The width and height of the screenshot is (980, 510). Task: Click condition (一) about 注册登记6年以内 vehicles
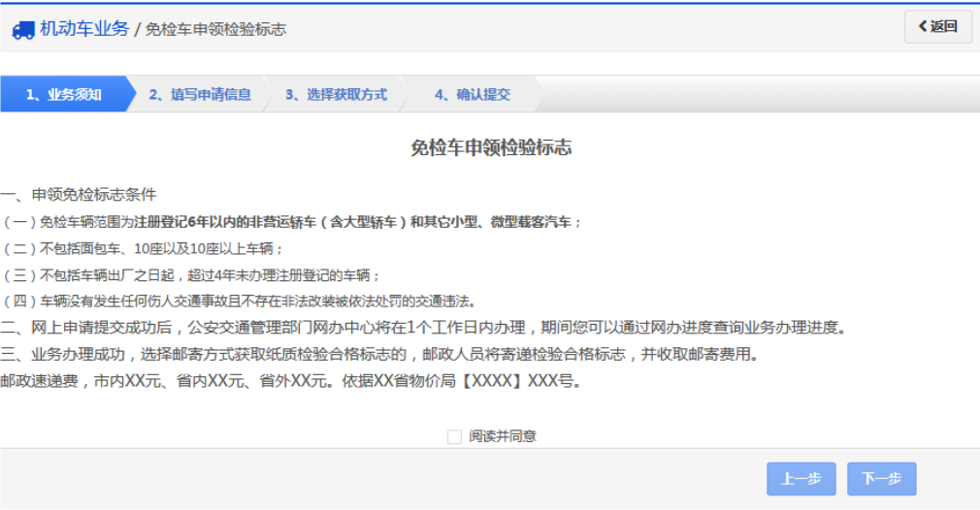pos(291,222)
